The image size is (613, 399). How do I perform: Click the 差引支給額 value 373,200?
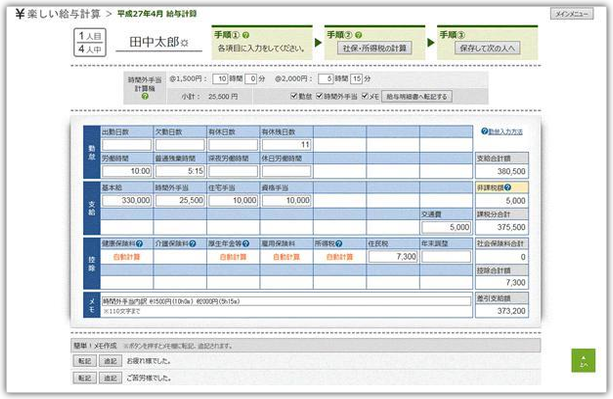click(x=511, y=311)
